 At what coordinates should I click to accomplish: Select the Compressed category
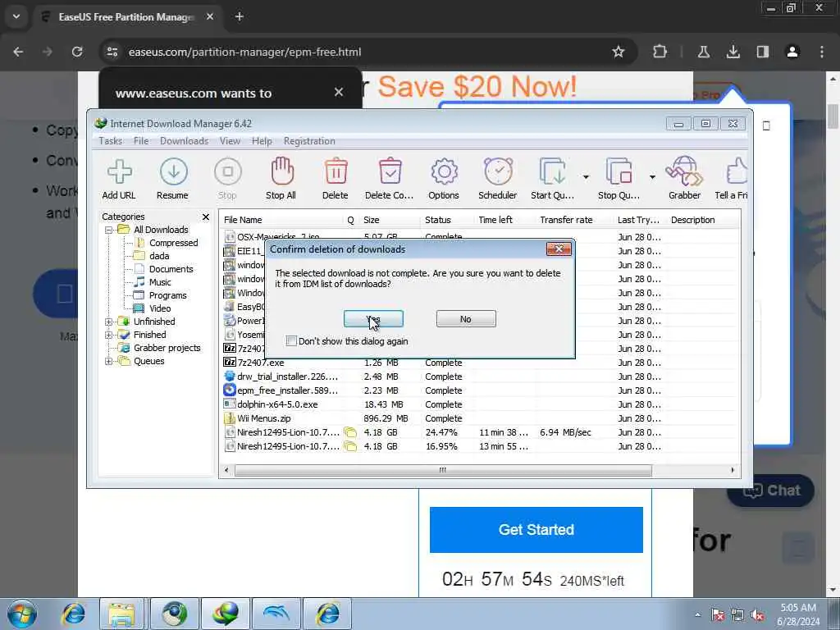click(x=173, y=243)
